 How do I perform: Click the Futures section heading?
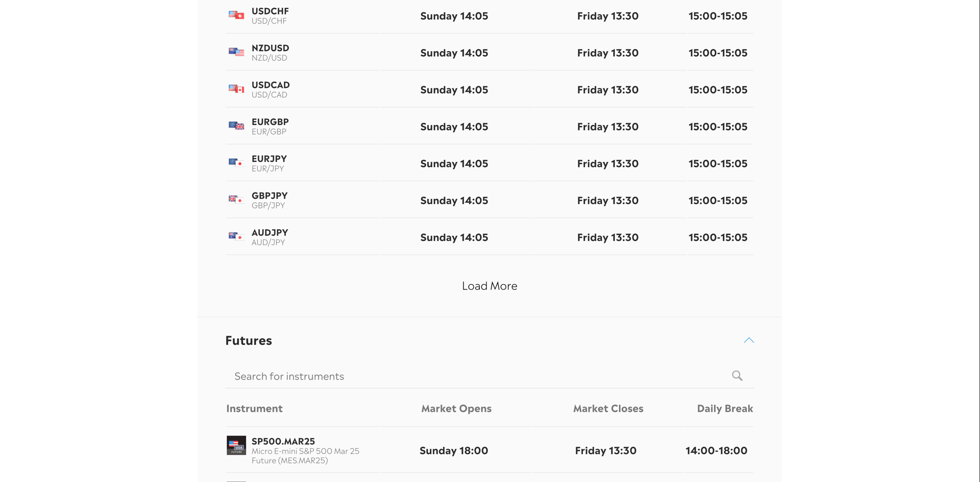[x=249, y=341]
